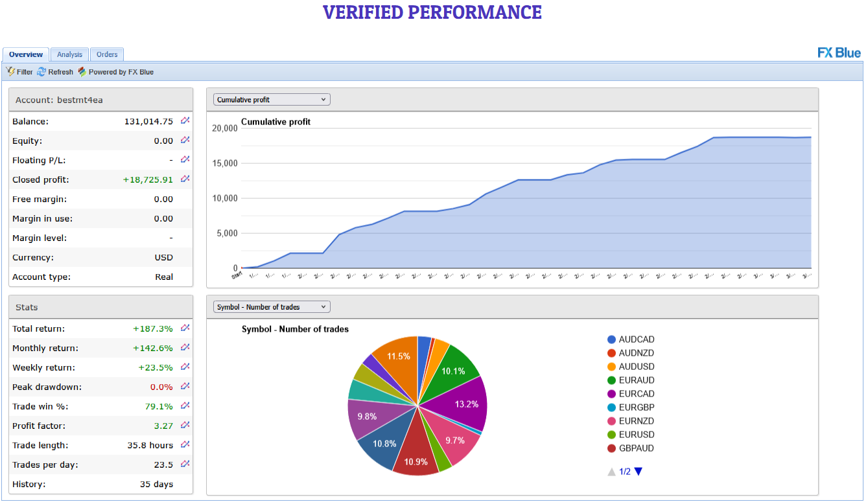Viewport: 868px width, 504px height.
Task: Toggle AUDNZD legend color dot
Action: click(611, 353)
